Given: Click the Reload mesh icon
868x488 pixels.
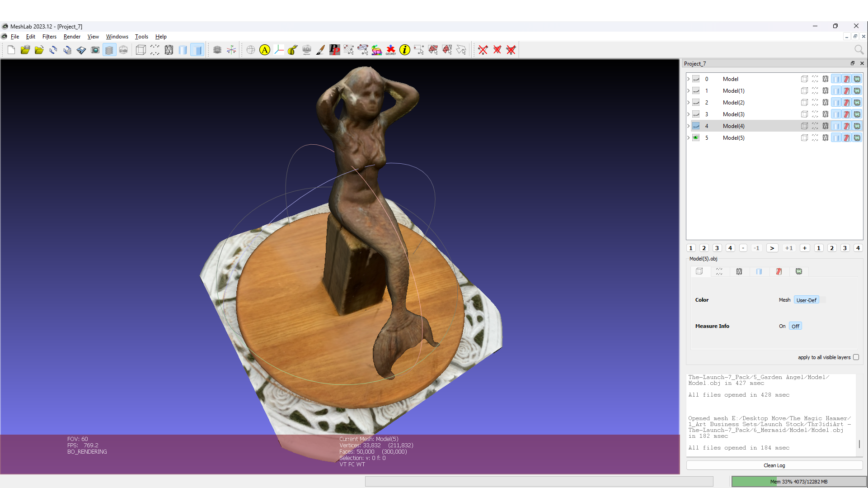Looking at the screenshot, I should click(53, 50).
